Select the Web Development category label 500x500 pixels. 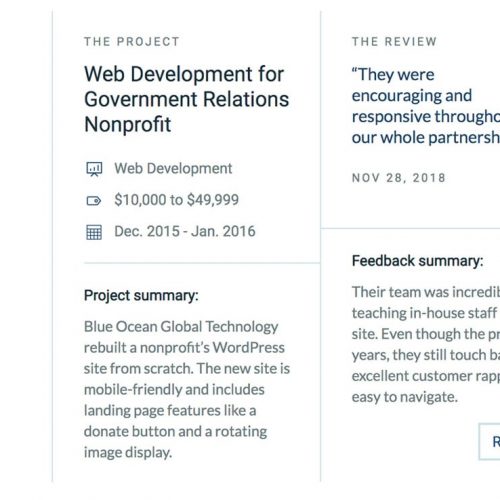(x=173, y=168)
